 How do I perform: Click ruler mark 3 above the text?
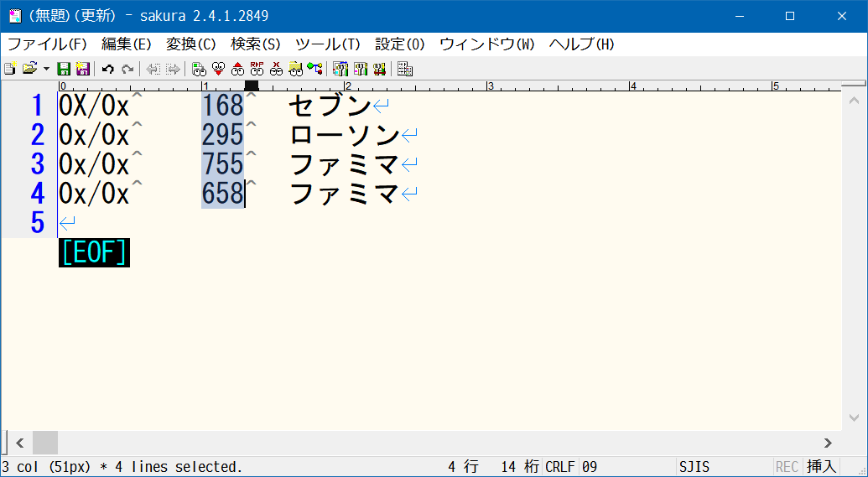[x=490, y=86]
